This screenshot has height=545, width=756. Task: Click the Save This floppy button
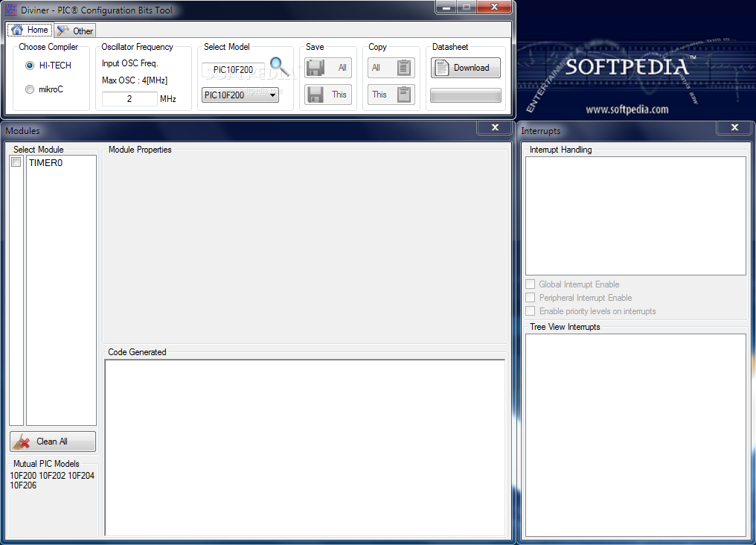click(328, 95)
